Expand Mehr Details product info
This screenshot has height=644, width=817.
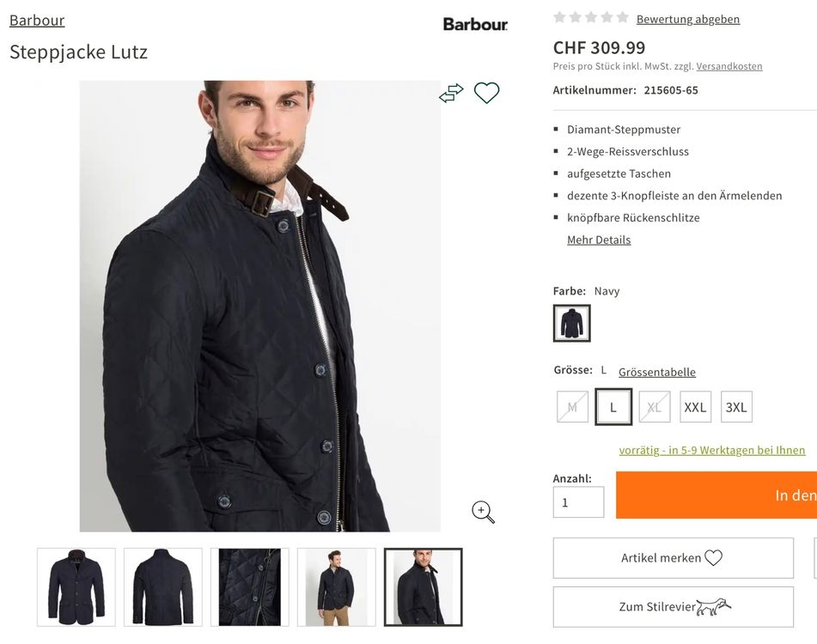coord(599,240)
